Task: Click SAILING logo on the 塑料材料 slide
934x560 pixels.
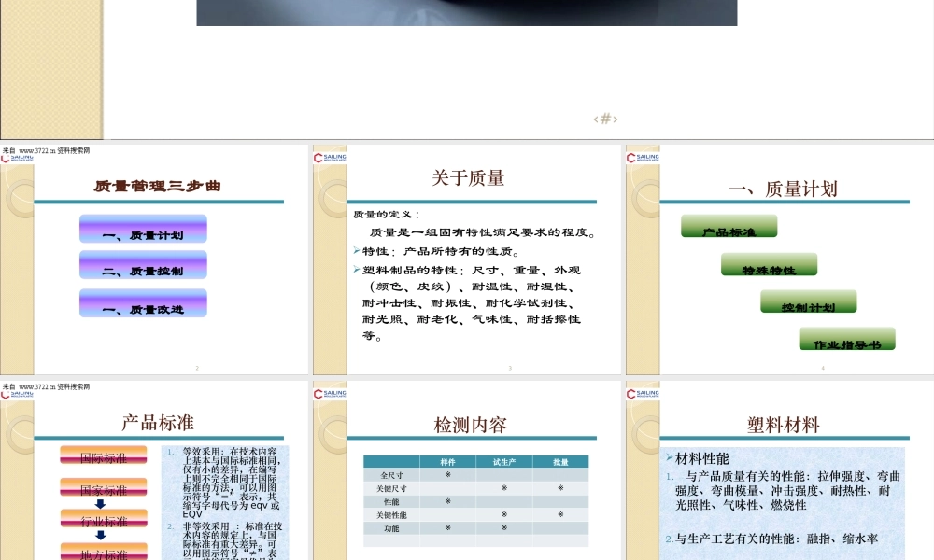Action: pyautogui.click(x=643, y=393)
